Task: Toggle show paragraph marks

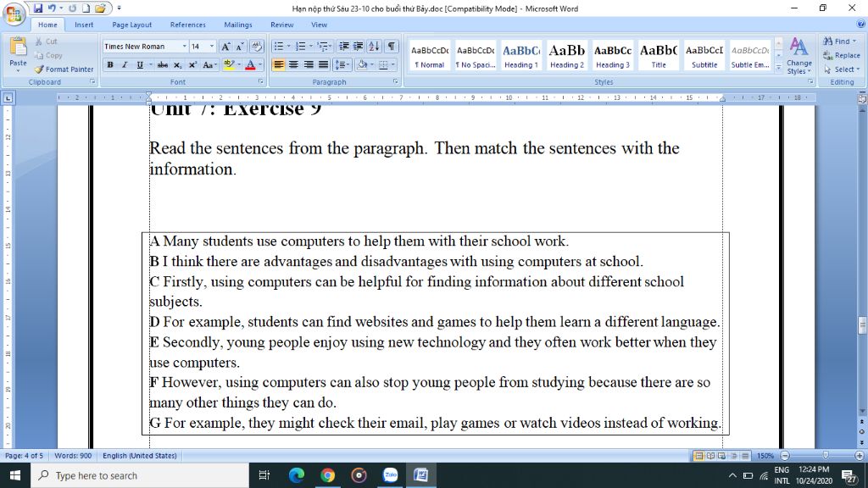Action: coord(392,47)
